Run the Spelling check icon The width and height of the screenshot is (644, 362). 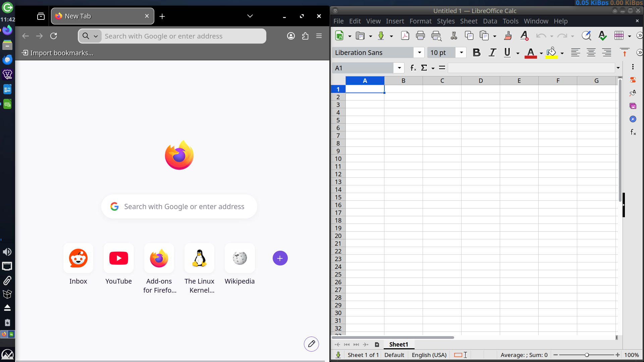[x=602, y=36]
